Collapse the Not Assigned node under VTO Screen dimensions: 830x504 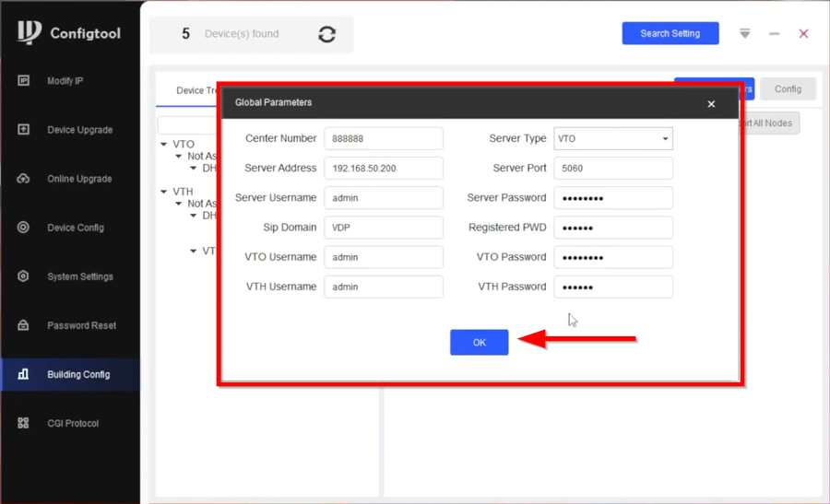click(179, 156)
